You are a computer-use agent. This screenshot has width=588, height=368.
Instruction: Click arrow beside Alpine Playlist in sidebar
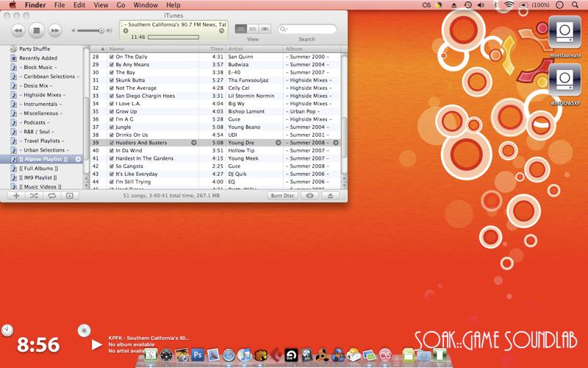79,159
